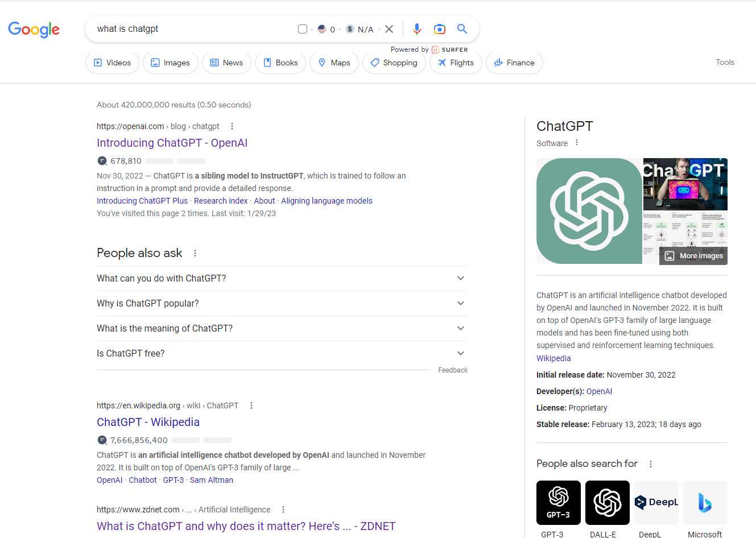Screen dimensions: 756x538
Task: Click the blue magnifier search icon
Action: 462,29
